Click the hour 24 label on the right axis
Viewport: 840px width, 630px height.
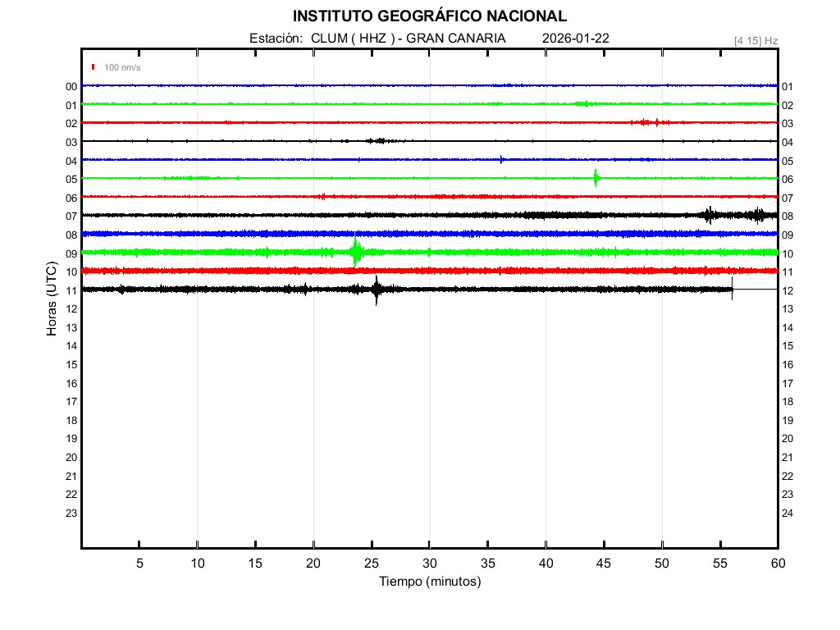(x=787, y=514)
